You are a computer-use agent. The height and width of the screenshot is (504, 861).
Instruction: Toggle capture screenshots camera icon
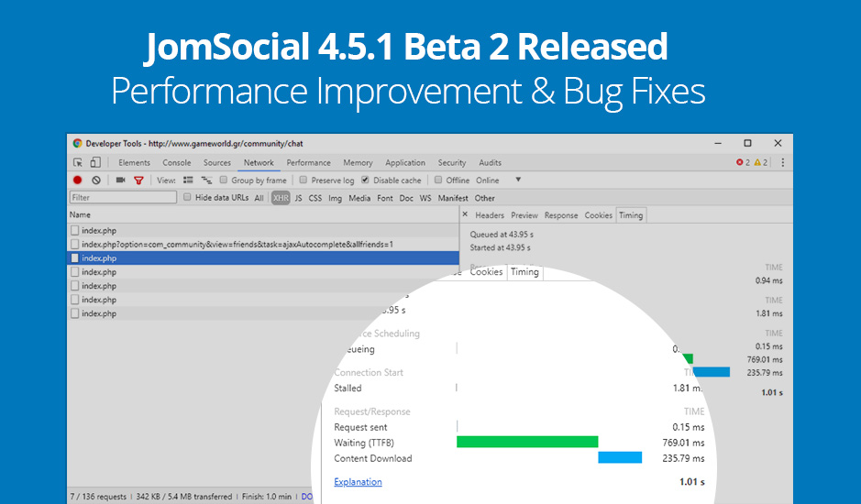click(121, 181)
